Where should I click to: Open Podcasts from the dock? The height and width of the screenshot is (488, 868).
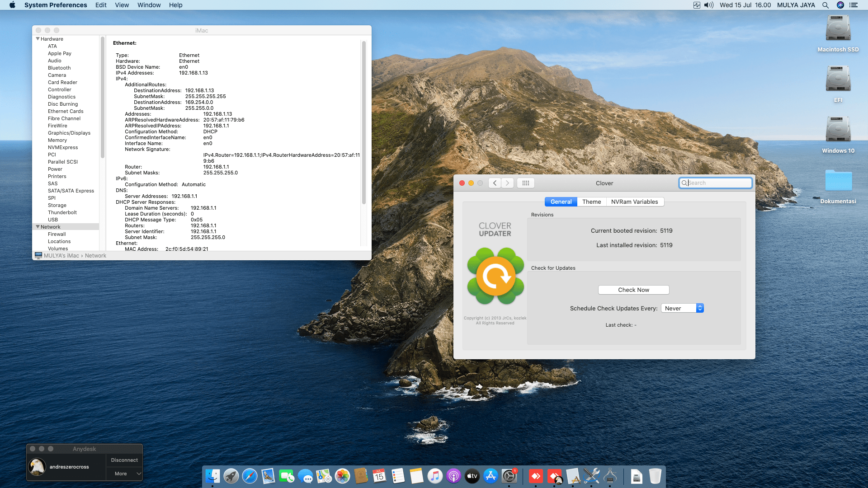453,476
